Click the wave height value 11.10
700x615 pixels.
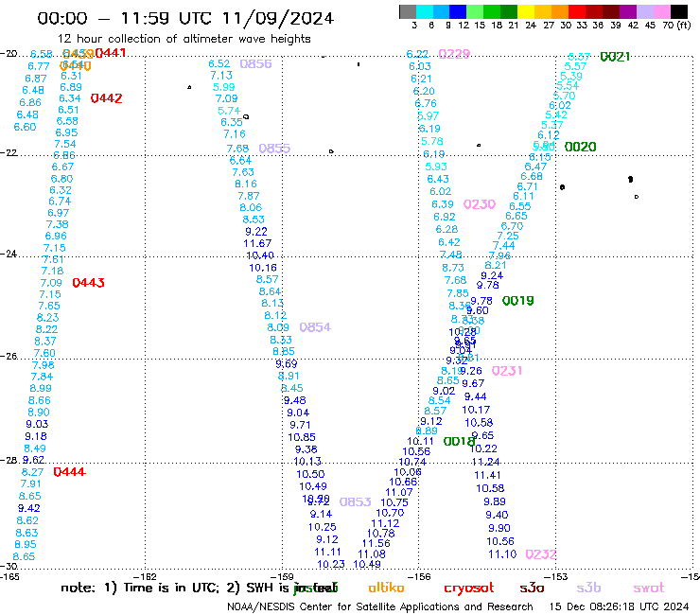[x=502, y=554]
